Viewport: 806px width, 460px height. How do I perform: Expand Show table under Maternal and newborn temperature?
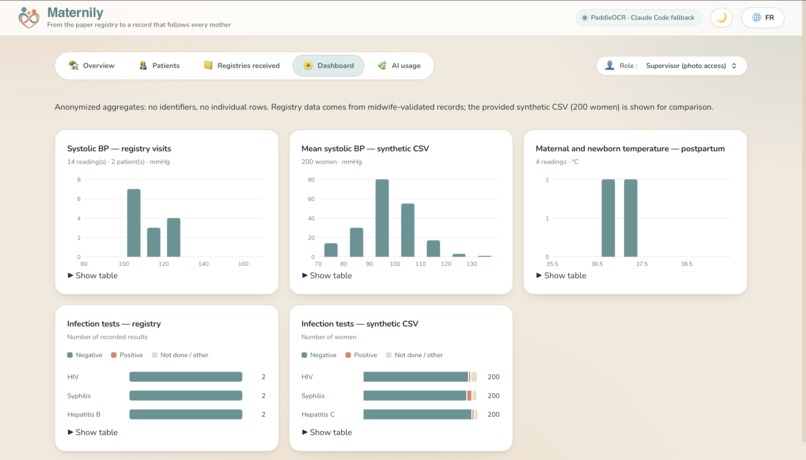(561, 275)
